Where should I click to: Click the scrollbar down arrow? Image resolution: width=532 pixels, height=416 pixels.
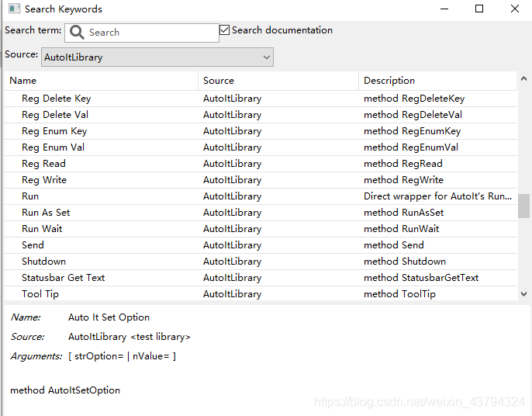[524, 294]
